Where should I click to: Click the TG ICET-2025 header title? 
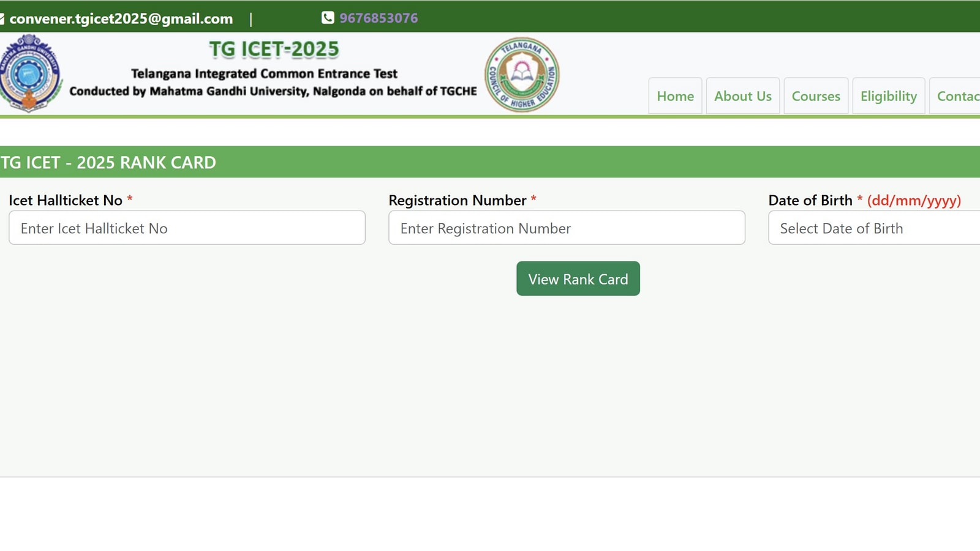[x=274, y=49]
